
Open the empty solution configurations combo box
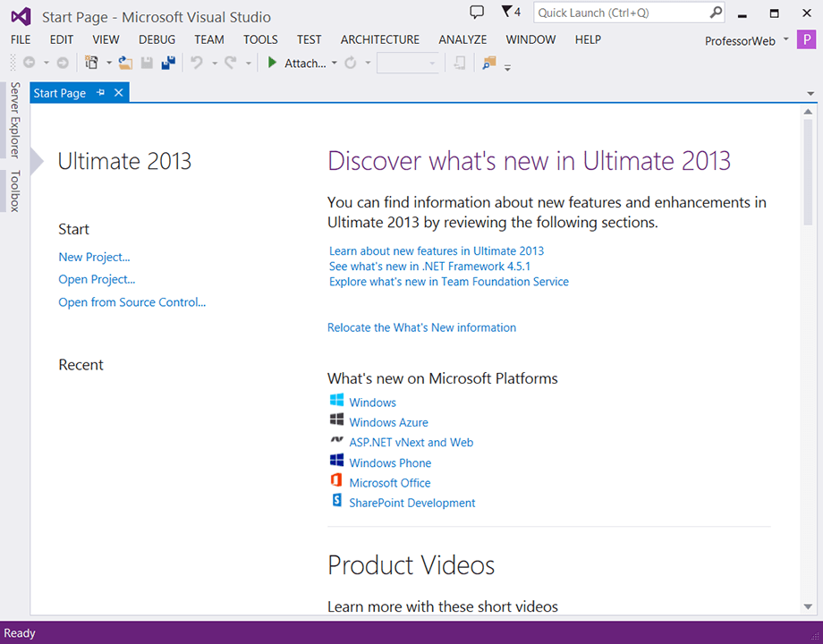(x=408, y=63)
